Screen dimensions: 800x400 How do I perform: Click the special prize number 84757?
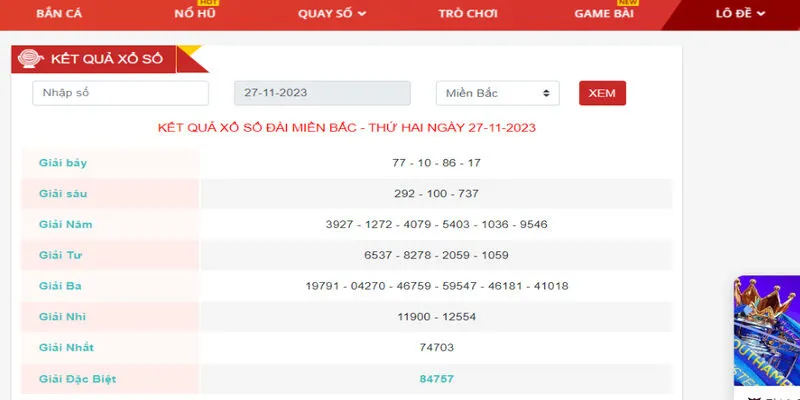[437, 378]
